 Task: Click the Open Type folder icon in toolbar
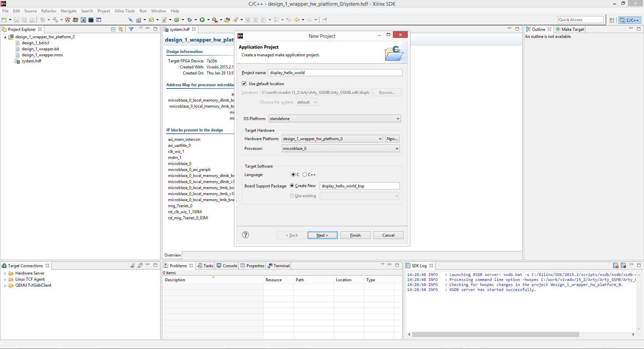click(x=227, y=20)
